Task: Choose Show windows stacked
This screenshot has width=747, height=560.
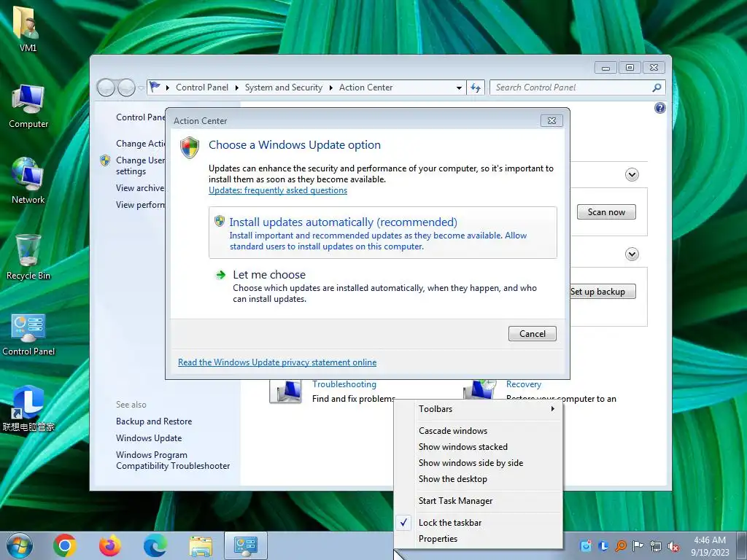Action: tap(479, 447)
